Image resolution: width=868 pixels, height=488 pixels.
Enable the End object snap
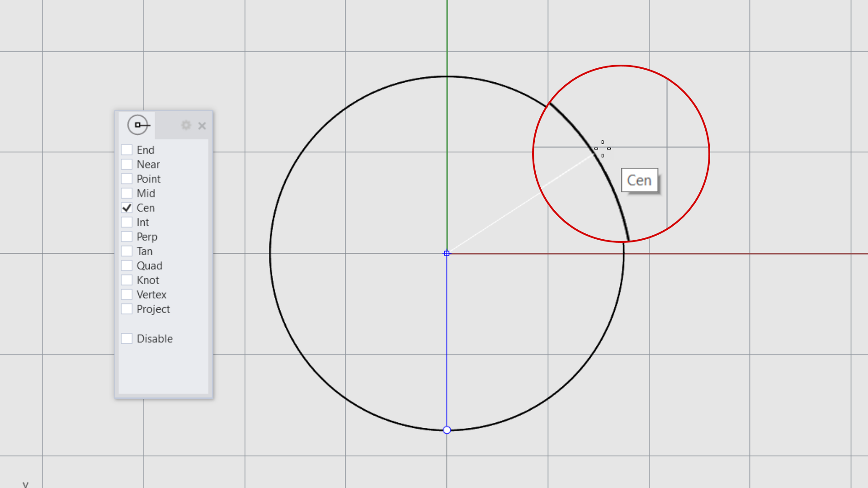click(x=127, y=150)
